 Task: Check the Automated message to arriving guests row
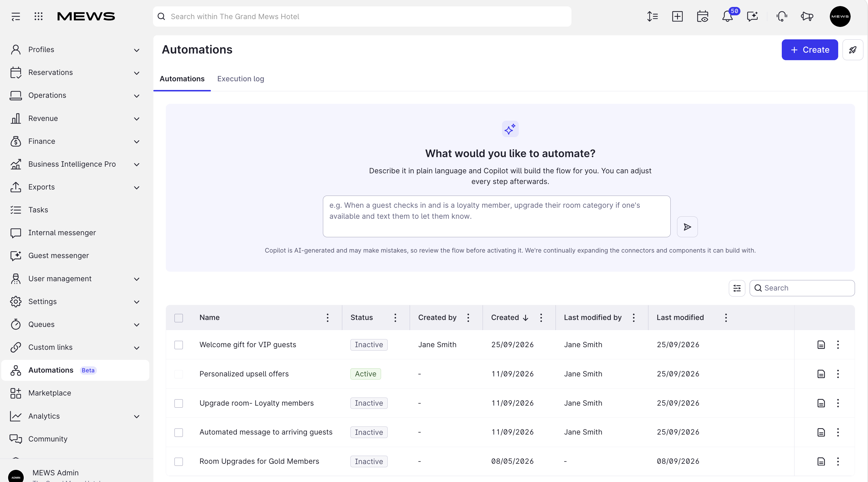(x=179, y=433)
